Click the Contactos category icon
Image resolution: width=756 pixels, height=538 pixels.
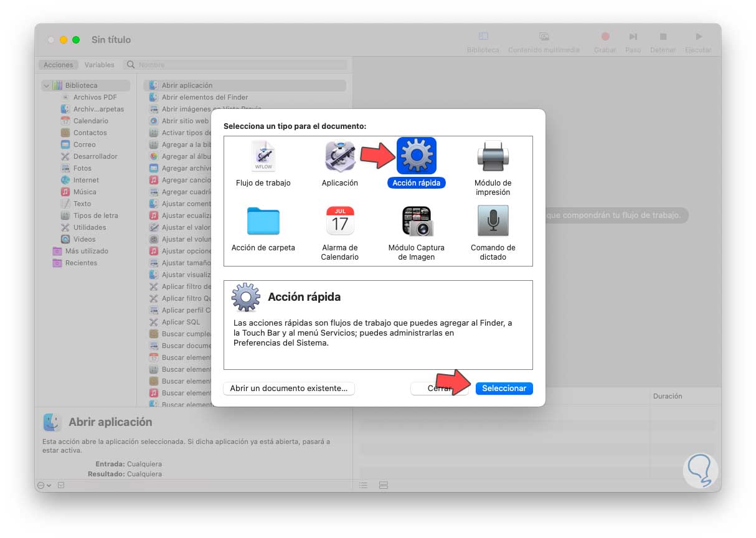tap(65, 133)
